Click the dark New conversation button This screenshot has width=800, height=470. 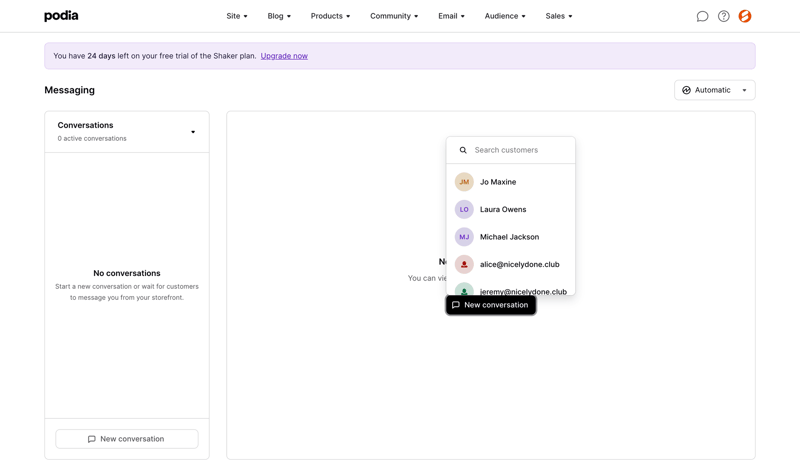(490, 305)
